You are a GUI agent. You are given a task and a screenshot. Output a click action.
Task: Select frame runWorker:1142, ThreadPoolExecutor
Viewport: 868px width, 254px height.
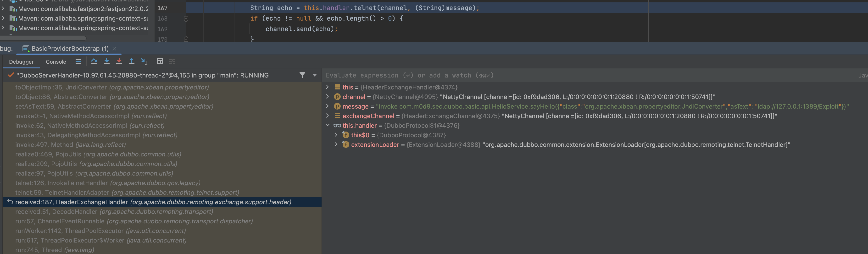(x=162, y=231)
